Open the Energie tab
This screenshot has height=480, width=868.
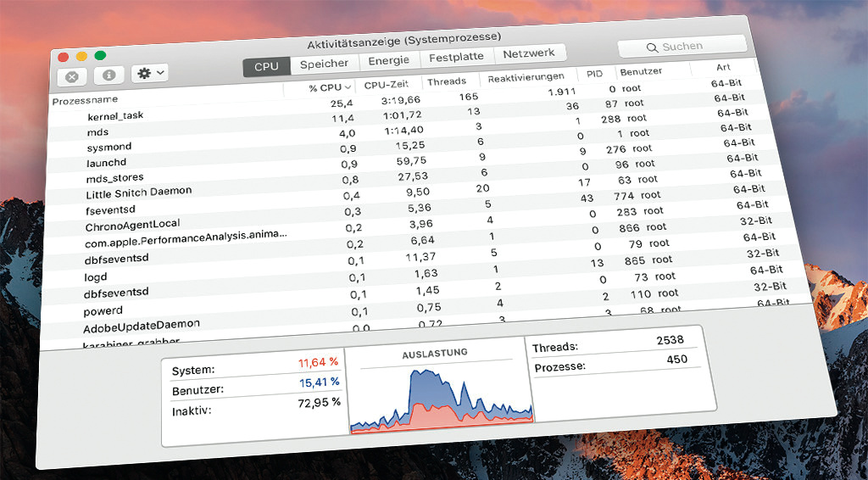click(388, 61)
